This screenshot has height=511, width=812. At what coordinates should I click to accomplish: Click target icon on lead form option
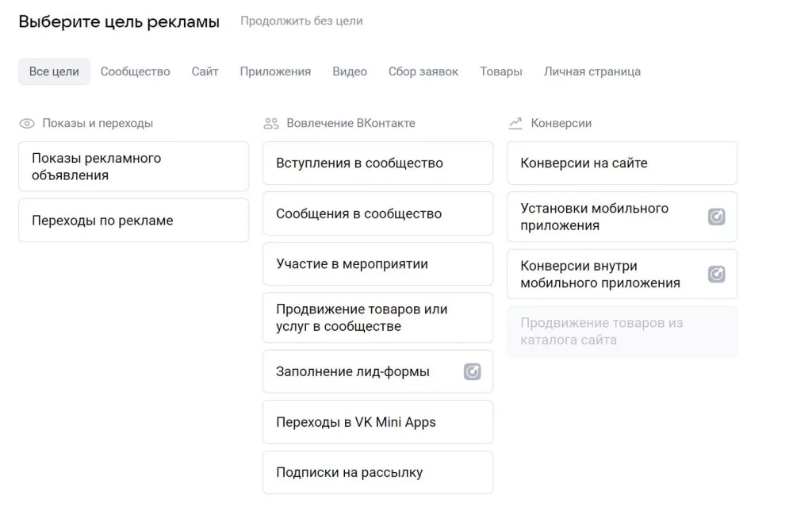(x=472, y=371)
